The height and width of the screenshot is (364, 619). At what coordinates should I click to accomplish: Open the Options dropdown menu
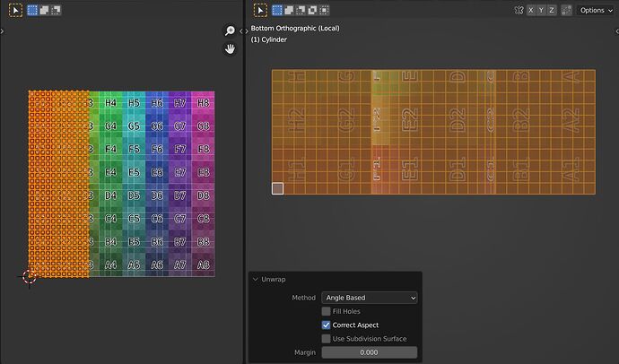coord(596,10)
